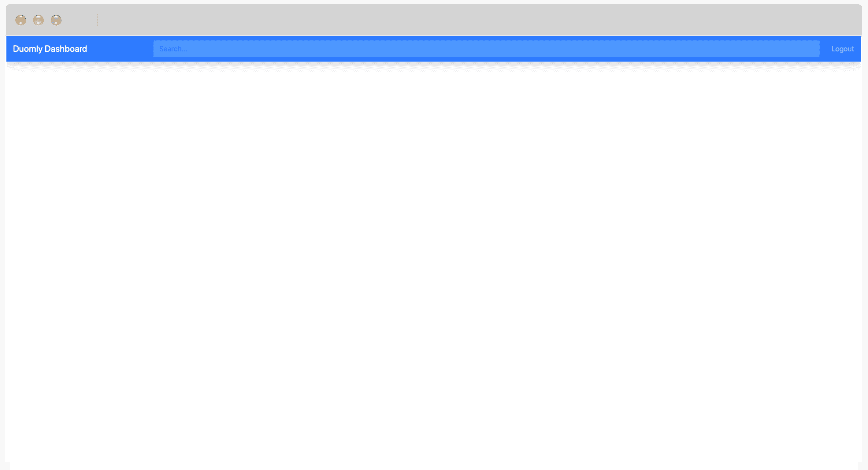Click the shadow strip below the navbar

pos(434,66)
